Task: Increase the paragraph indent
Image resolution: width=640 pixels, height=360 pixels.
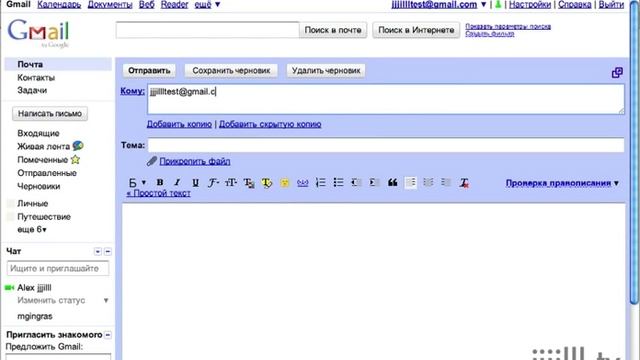Action: coord(374,182)
